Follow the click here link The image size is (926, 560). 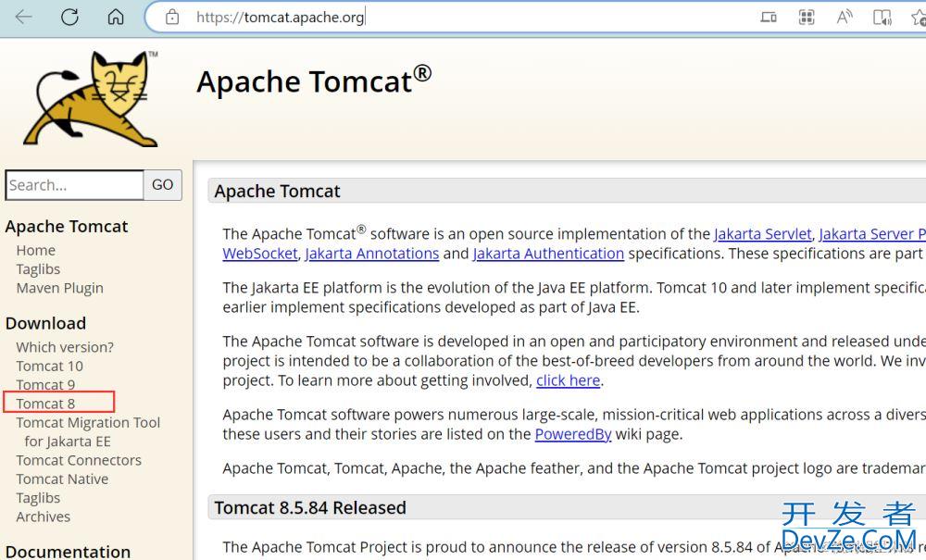(x=569, y=380)
